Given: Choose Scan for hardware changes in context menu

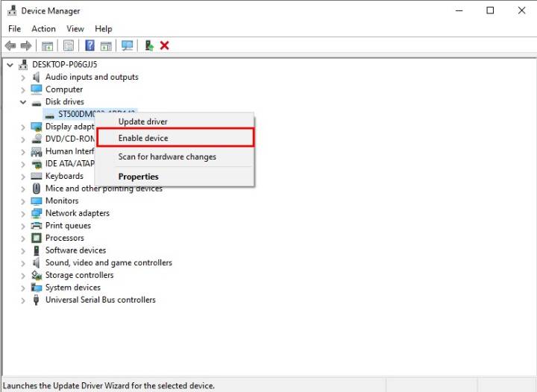Looking at the screenshot, I should click(175, 157).
